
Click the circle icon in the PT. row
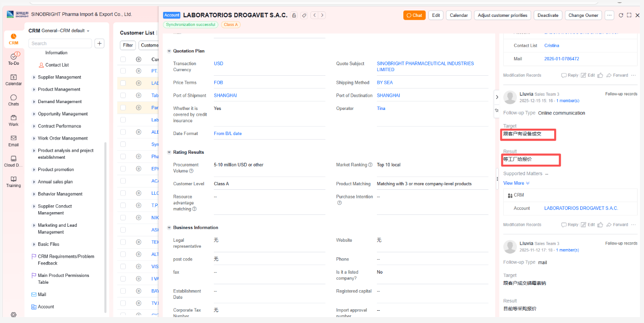(139, 71)
